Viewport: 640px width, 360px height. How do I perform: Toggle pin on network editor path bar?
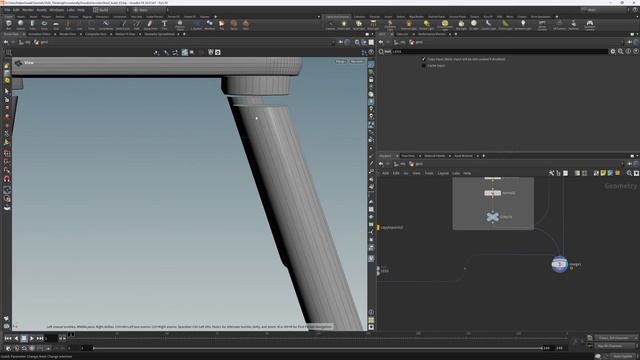(x=629, y=164)
